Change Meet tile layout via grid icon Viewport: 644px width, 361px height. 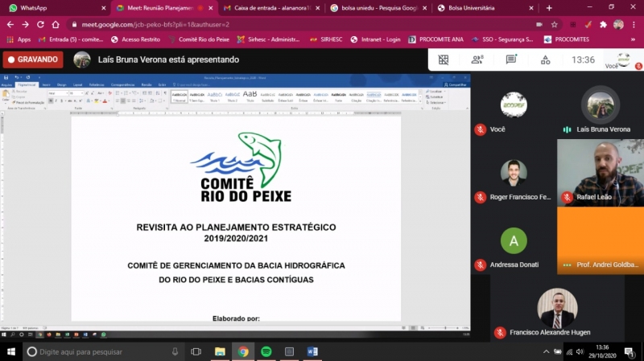[444, 59]
